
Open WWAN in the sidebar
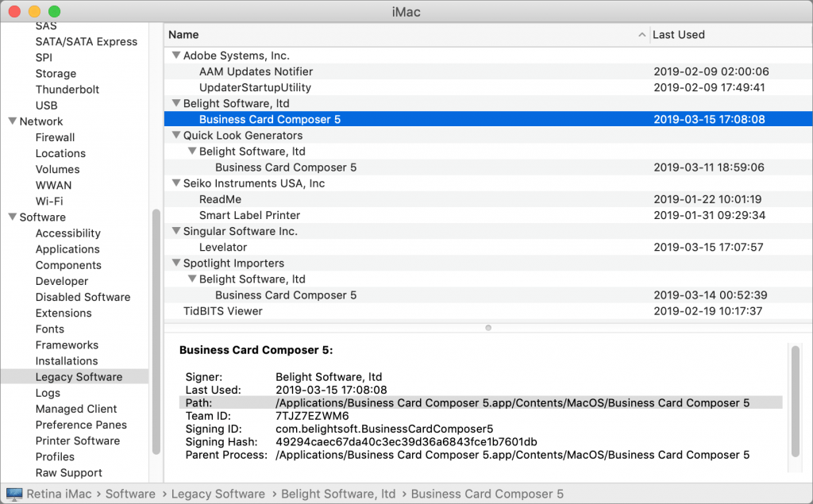(53, 185)
